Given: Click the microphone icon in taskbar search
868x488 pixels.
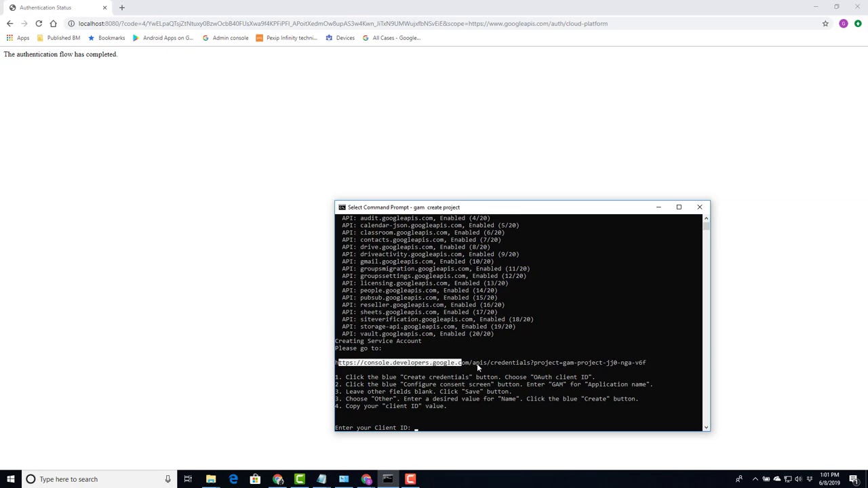Looking at the screenshot, I should pyautogui.click(x=167, y=479).
